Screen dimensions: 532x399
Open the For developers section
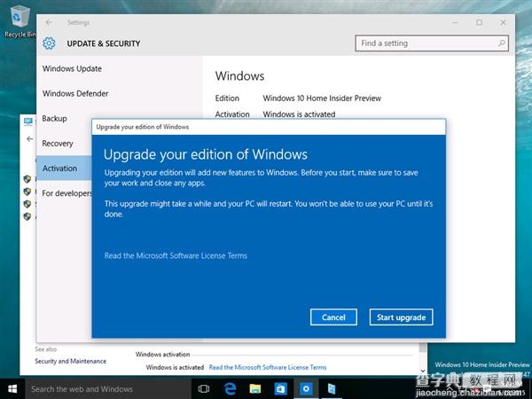coord(64,193)
